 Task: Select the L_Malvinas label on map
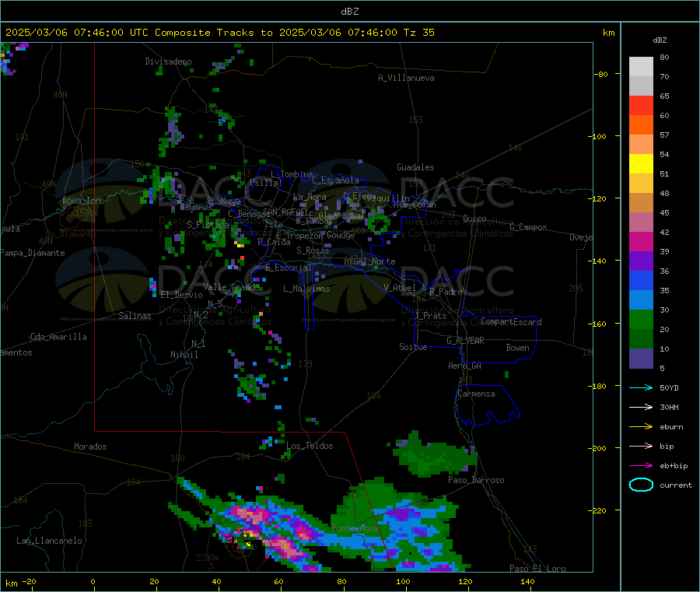pos(306,289)
